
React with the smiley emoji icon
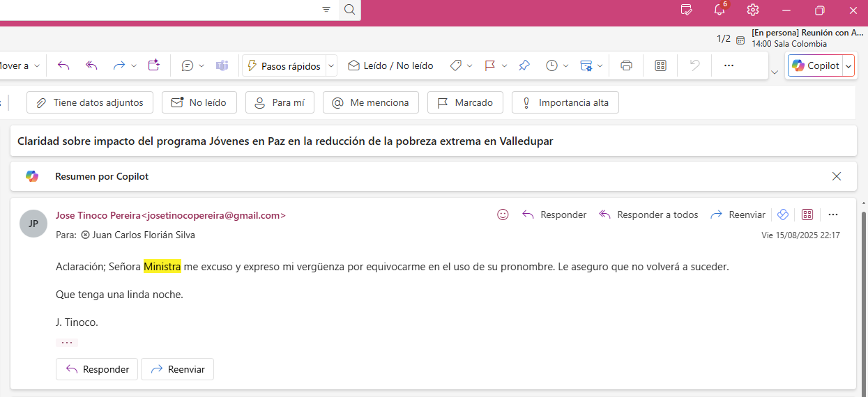pyautogui.click(x=503, y=215)
